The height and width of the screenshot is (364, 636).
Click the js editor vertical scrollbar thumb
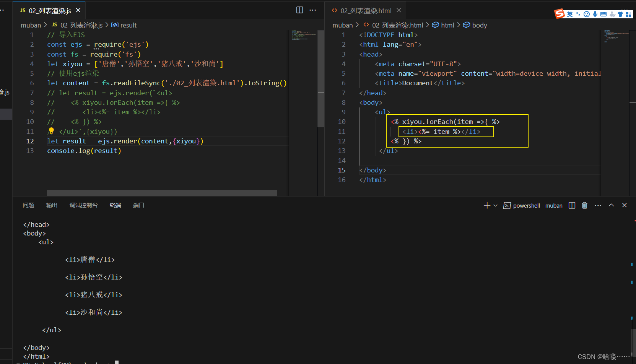click(x=321, y=79)
